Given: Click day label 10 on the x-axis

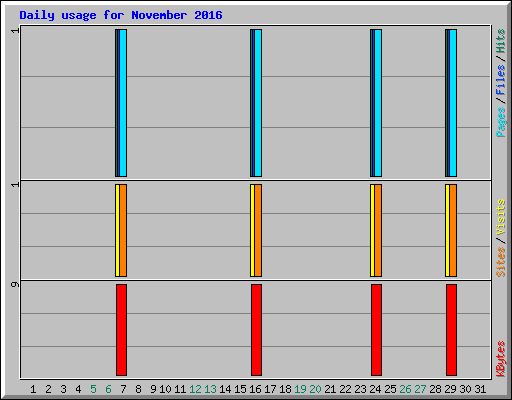Looking at the screenshot, I should (165, 389).
